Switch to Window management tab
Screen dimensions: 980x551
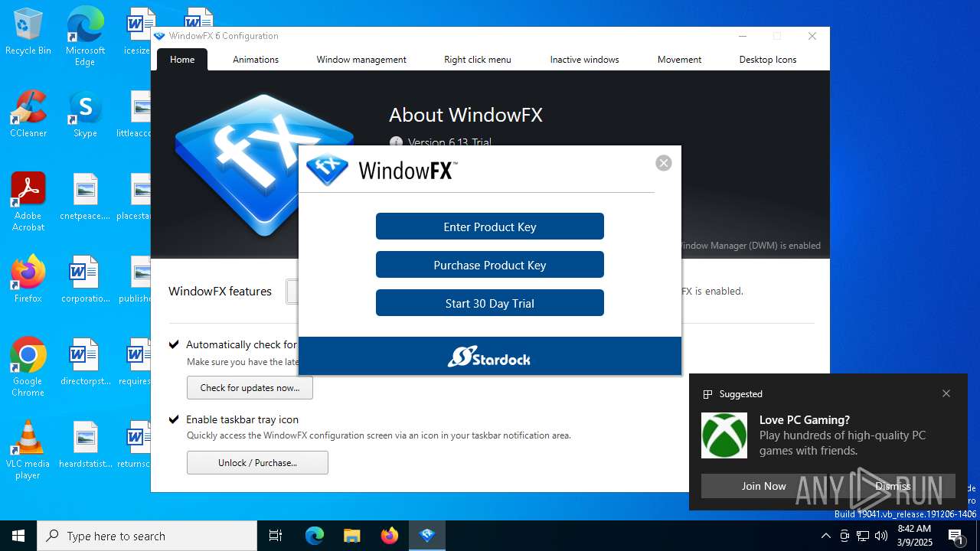(361, 60)
